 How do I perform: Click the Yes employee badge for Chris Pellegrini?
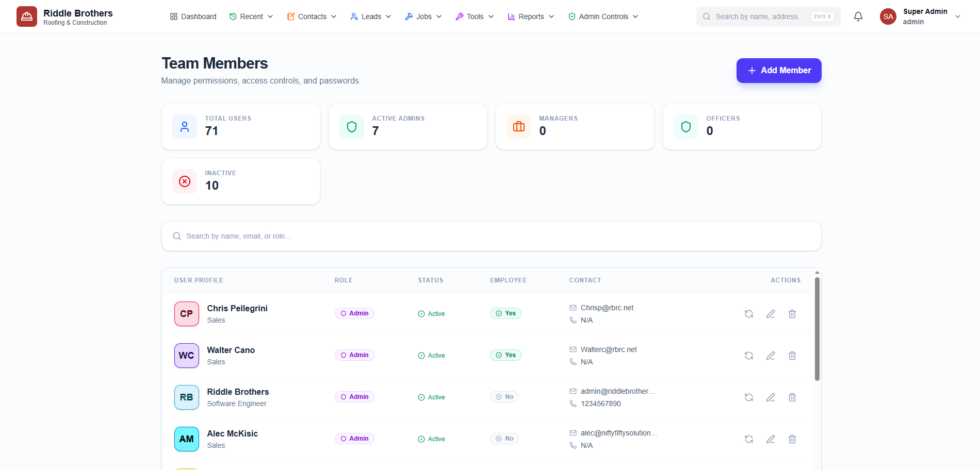tap(505, 313)
